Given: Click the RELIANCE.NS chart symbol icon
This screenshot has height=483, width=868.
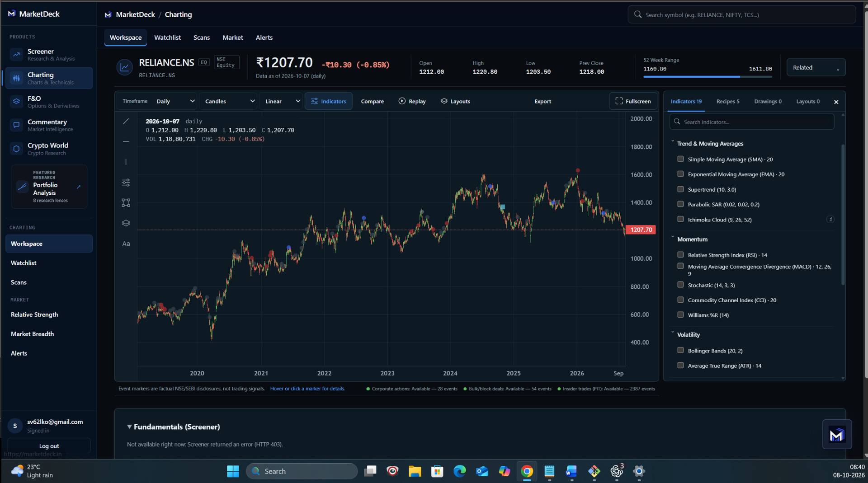Looking at the screenshot, I should (x=124, y=68).
